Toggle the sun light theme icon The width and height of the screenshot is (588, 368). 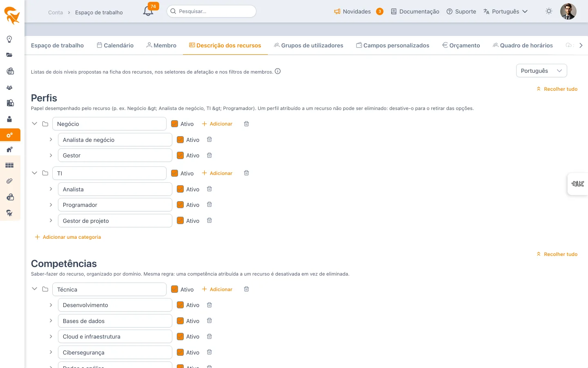coord(549,11)
